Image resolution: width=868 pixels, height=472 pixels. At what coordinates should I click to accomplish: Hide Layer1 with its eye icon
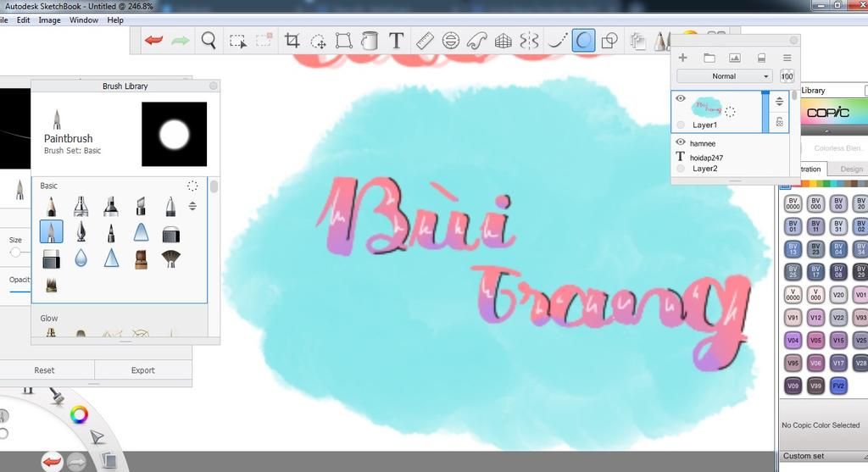[681, 98]
